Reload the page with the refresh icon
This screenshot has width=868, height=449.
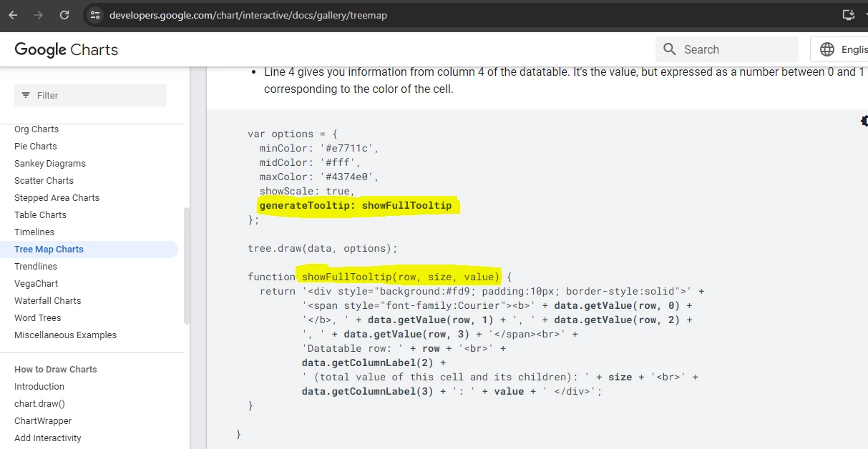pyautogui.click(x=64, y=15)
